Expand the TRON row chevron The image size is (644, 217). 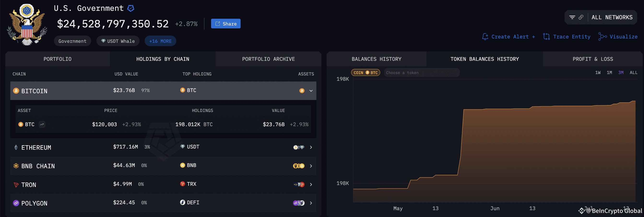(x=311, y=184)
